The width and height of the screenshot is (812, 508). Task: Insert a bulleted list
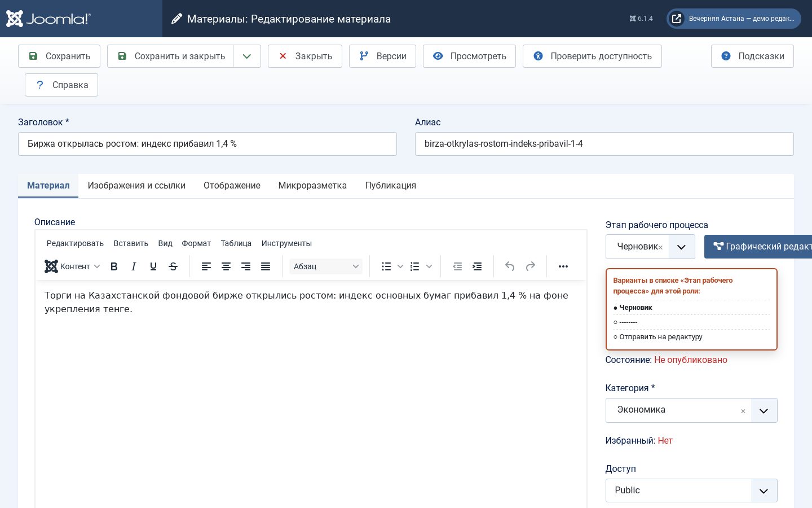point(386,266)
